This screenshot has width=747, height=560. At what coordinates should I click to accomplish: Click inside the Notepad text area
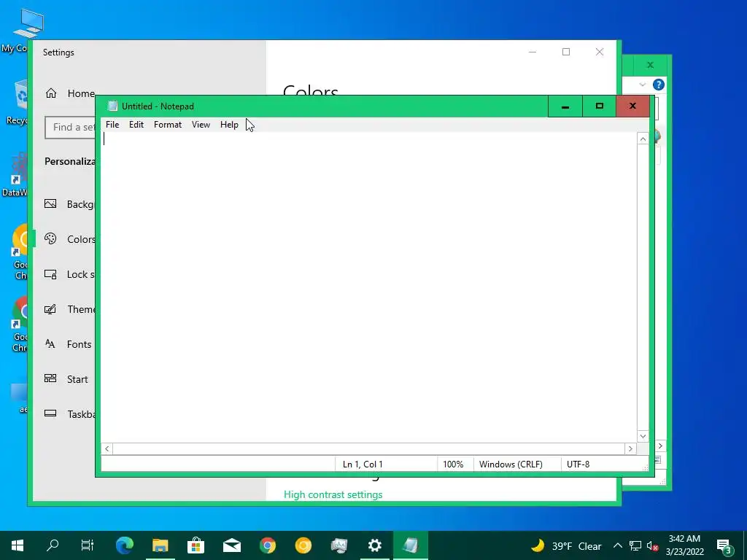[368, 287]
